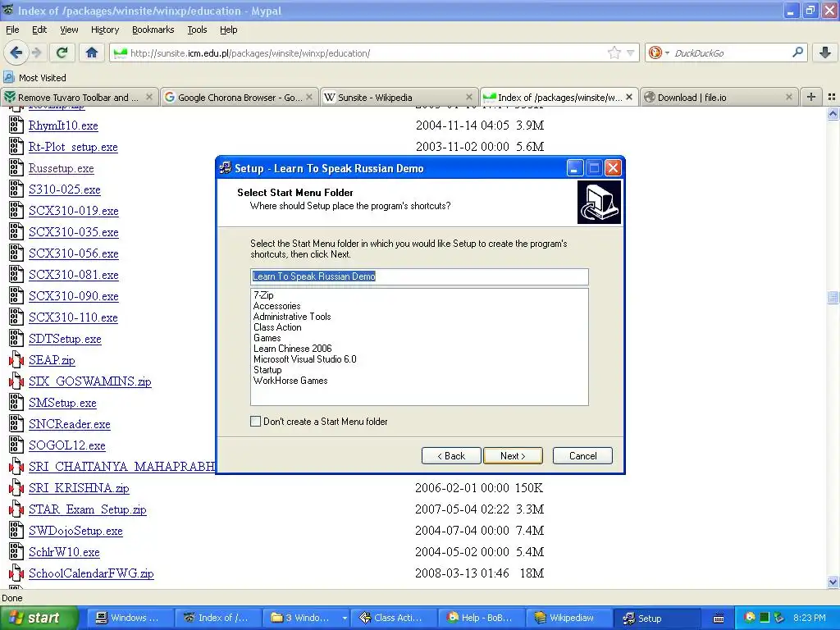Click the zip icon beside SIX_GOSWAMINS.zip
This screenshot has width=840, height=630.
[x=16, y=381]
